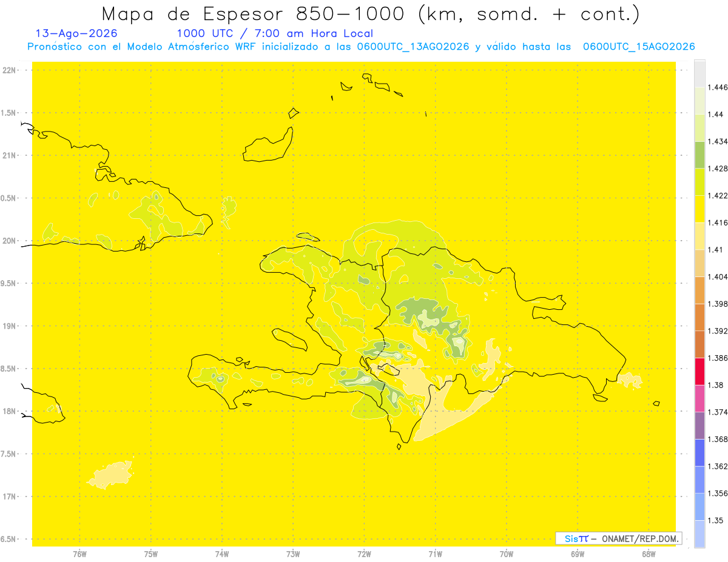Pick the tan swatch between 1.404 and 1.41
Viewport: 728px width, 562px height.
(x=699, y=263)
